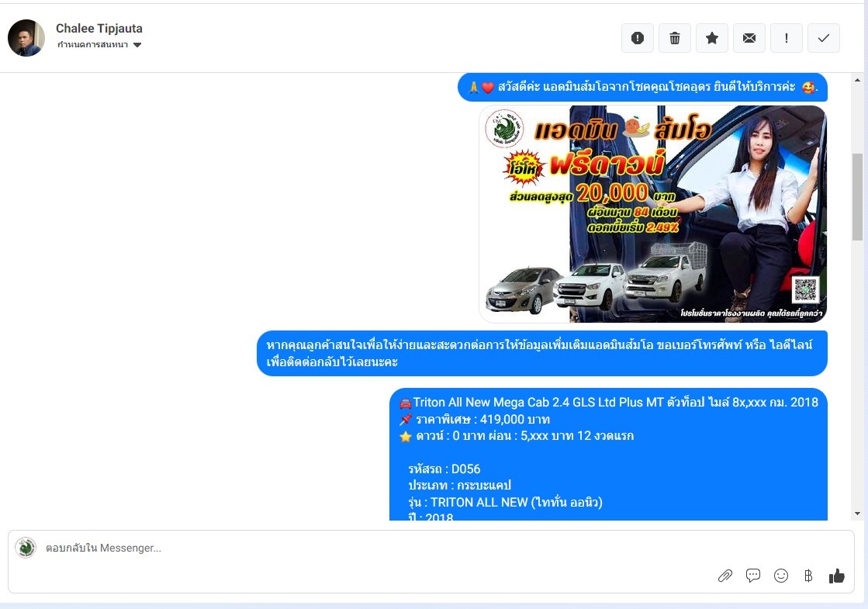
Task: Click the spam report exclamation circle icon
Action: [637, 38]
